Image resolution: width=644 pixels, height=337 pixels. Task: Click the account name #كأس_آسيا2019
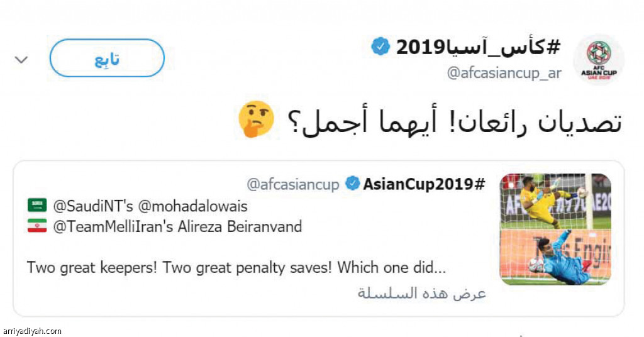pyautogui.click(x=479, y=47)
